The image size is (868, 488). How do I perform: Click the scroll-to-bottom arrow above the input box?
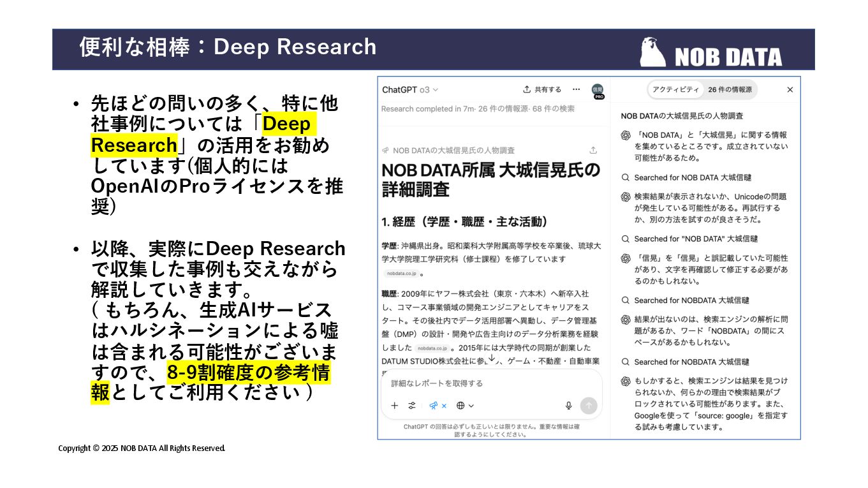[x=492, y=359]
